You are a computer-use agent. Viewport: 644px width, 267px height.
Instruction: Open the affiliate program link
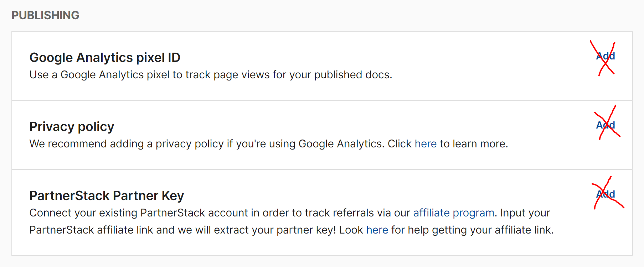453,213
